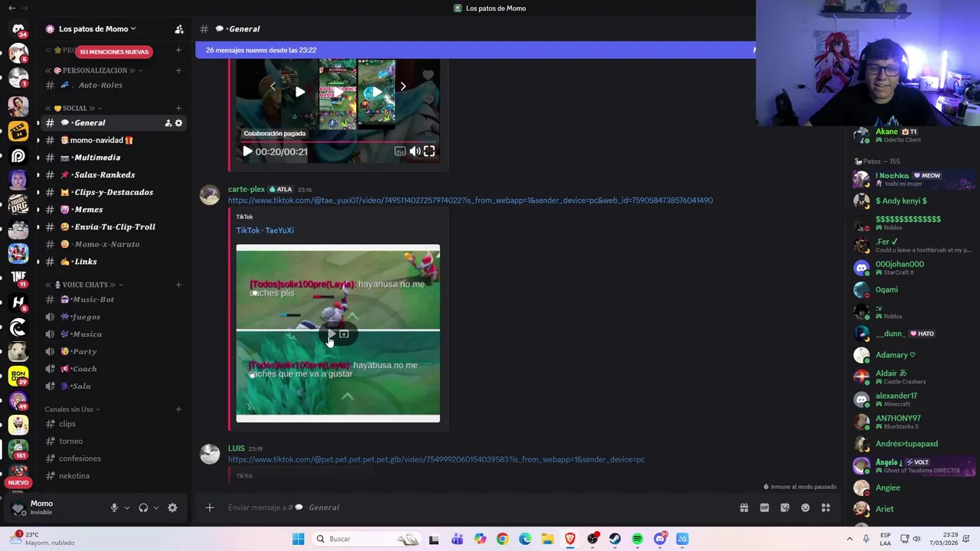
Task: Open the BON server icon
Action: point(18,376)
